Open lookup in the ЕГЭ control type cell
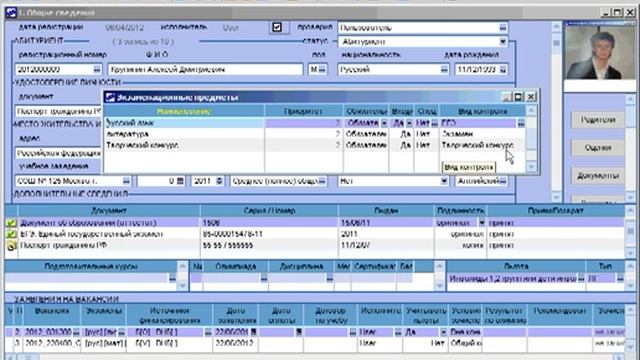 coord(521,123)
